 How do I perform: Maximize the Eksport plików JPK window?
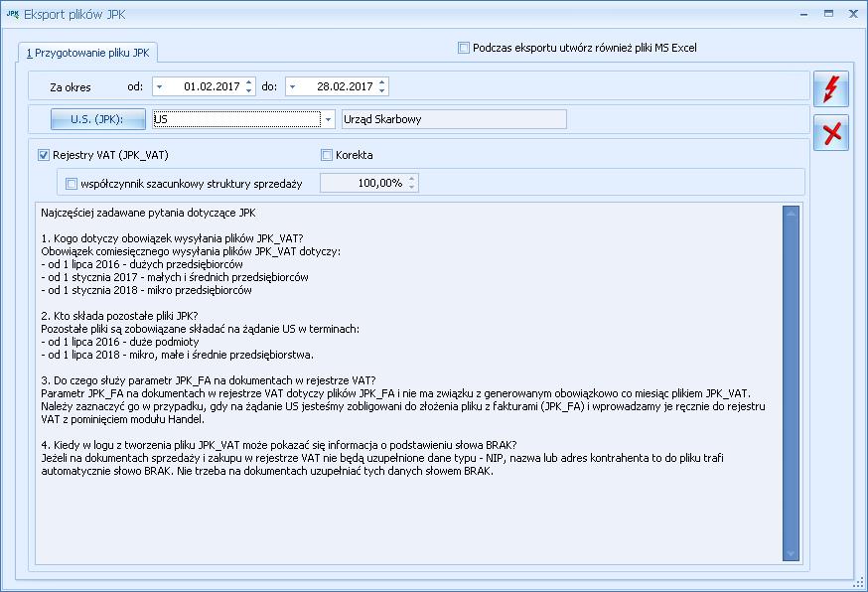[828, 14]
